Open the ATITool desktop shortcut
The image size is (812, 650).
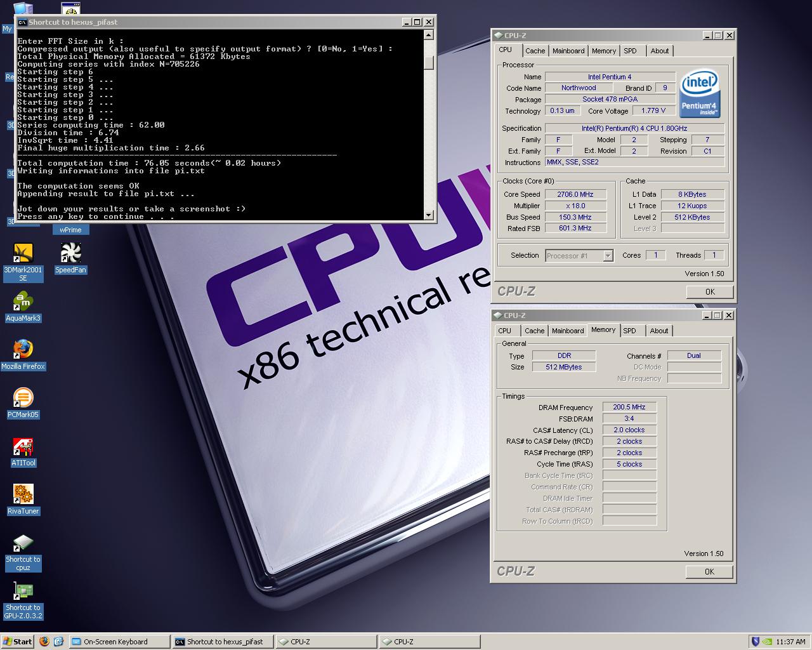[23, 452]
